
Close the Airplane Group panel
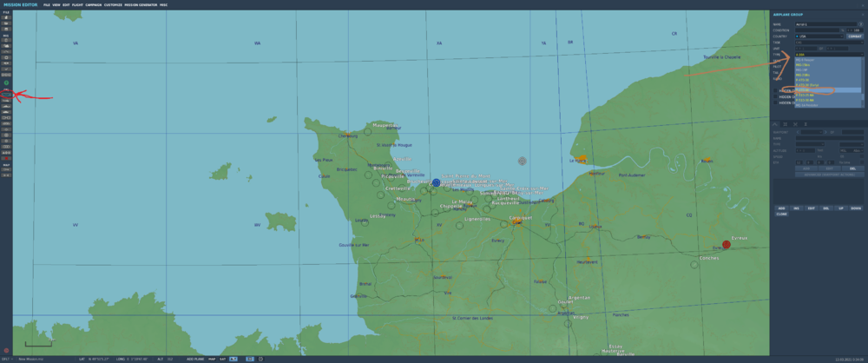[863, 15]
